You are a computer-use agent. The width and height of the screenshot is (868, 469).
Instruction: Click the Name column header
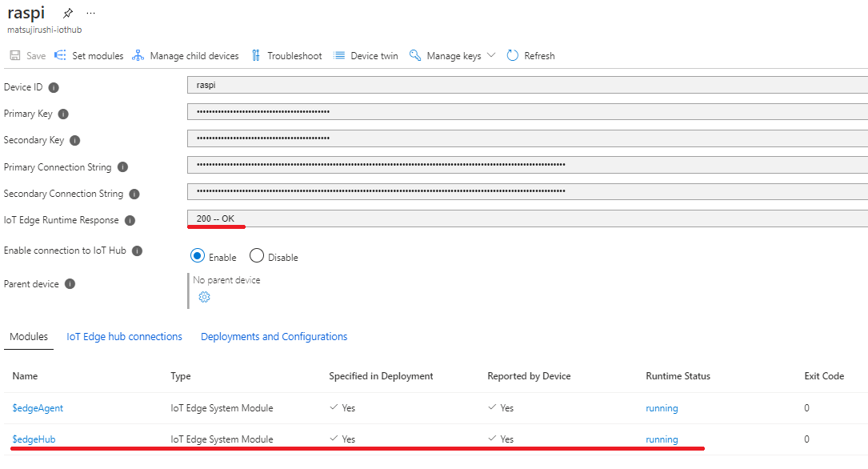pos(25,376)
